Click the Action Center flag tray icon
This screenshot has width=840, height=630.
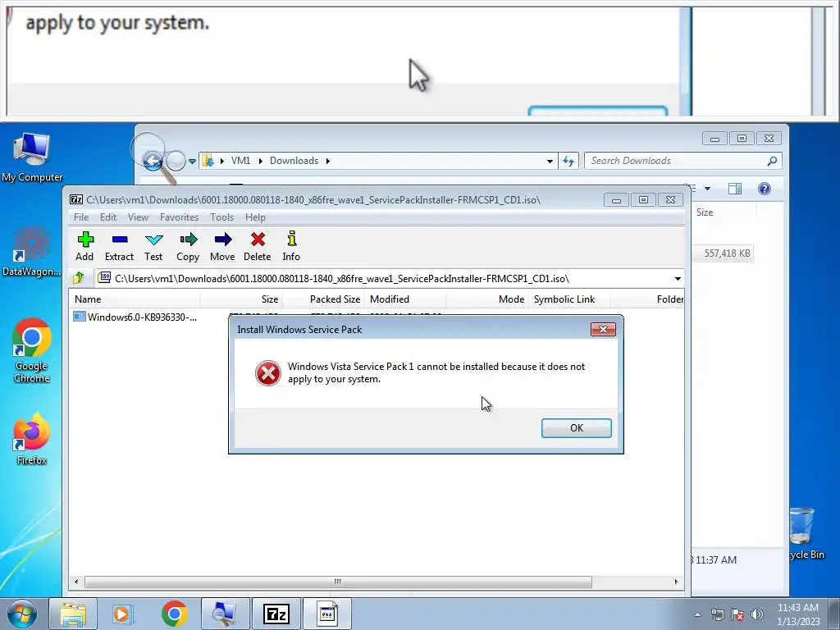(x=737, y=614)
